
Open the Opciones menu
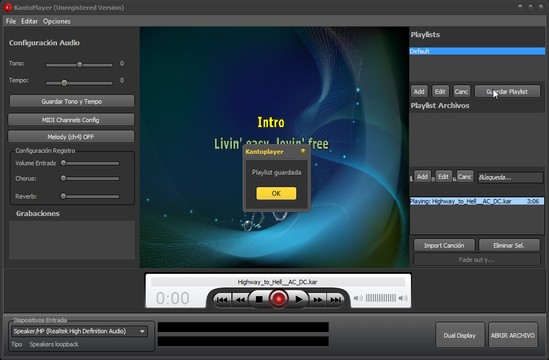[x=57, y=21]
